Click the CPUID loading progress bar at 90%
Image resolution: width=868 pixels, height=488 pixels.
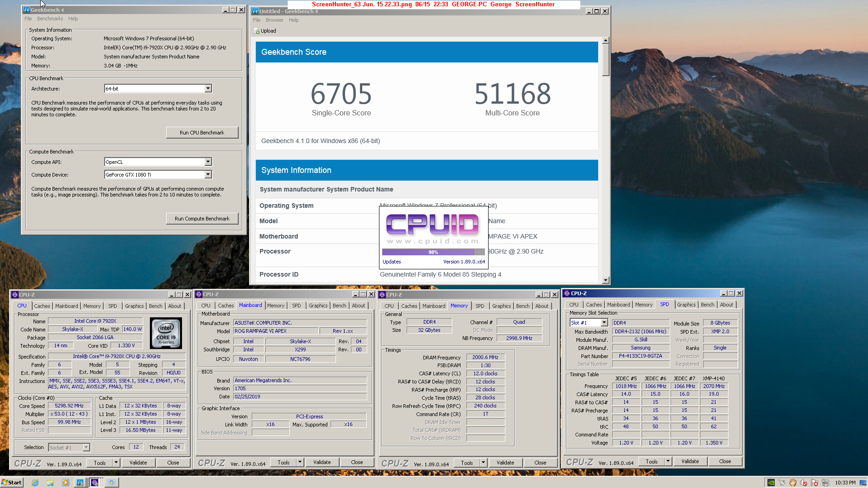click(x=433, y=253)
